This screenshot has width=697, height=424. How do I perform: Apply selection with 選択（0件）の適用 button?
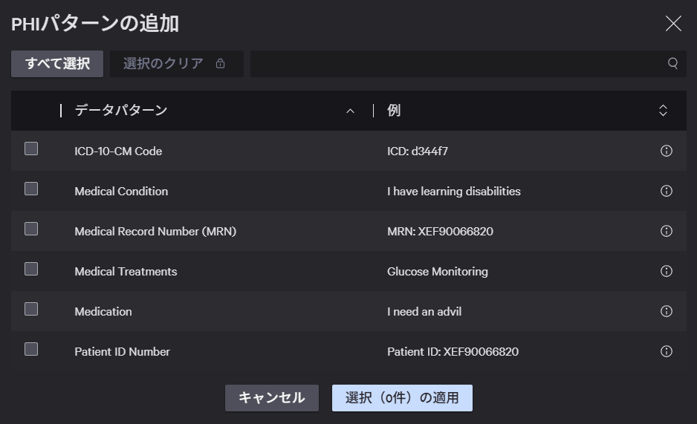[x=402, y=398]
